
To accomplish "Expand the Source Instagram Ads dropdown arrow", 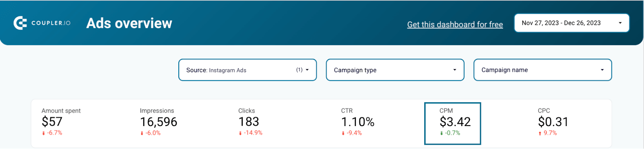I will point(307,70).
